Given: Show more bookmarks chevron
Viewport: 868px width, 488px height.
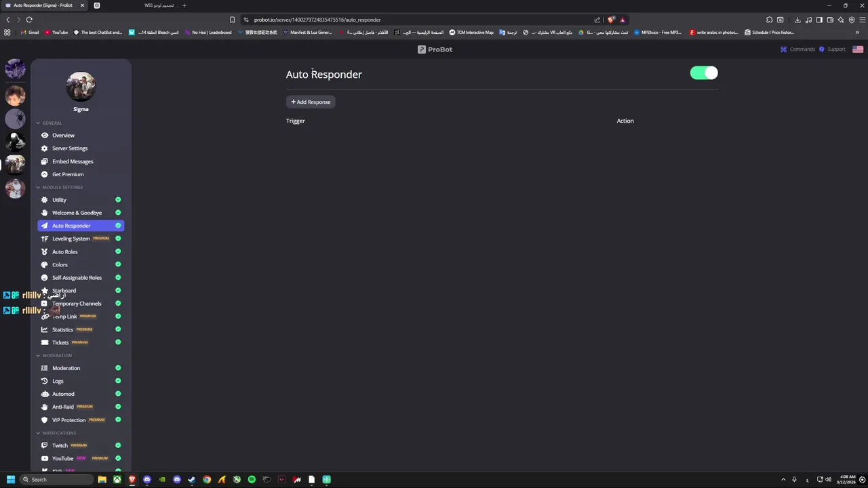Looking at the screenshot, I should (857, 33).
